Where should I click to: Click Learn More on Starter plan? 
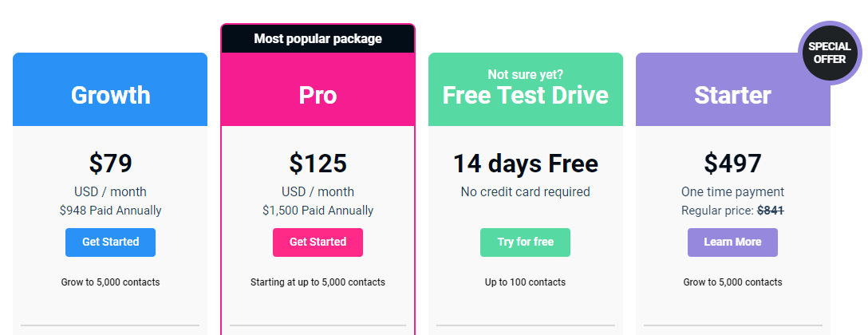click(x=732, y=242)
